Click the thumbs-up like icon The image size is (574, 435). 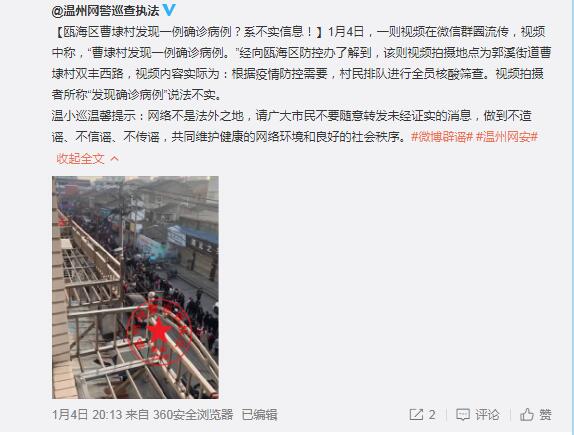point(527,414)
